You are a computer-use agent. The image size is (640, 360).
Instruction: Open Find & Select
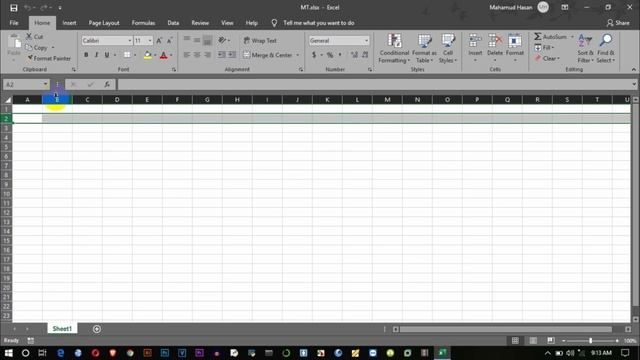606,48
